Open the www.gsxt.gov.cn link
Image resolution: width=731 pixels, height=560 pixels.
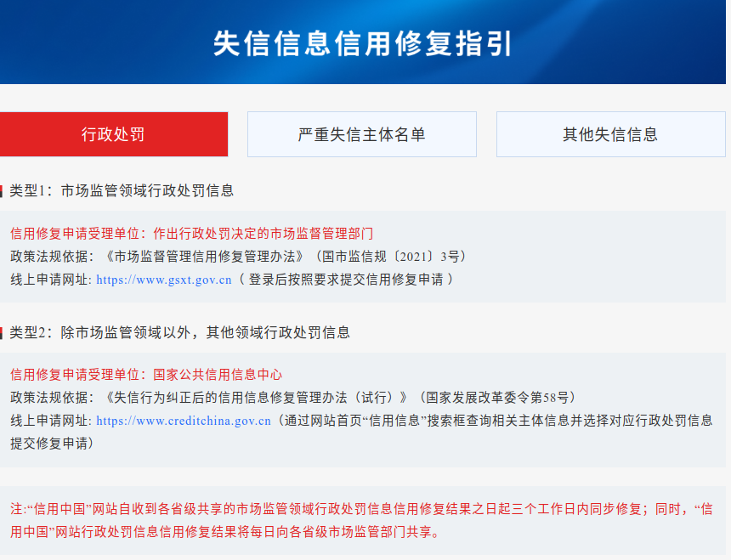[164, 280]
